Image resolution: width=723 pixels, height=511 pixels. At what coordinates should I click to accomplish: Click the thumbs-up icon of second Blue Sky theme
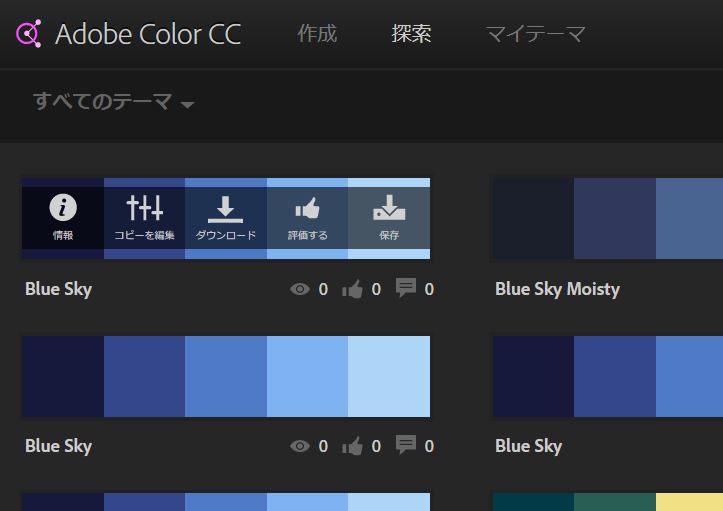[x=352, y=447]
